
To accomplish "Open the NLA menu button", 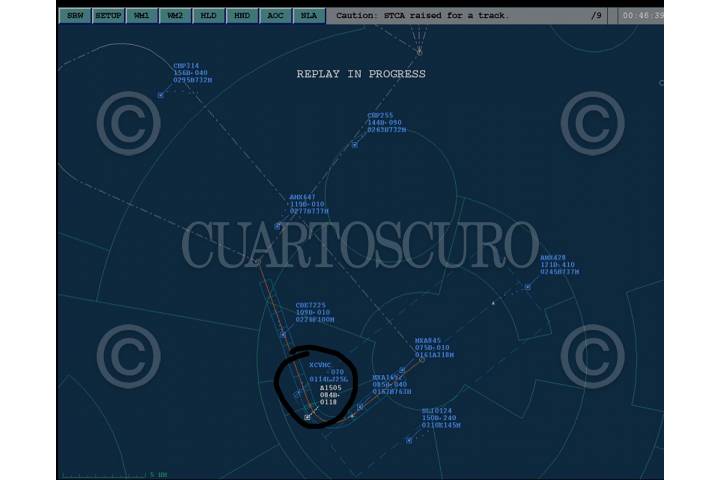I will pos(308,16).
